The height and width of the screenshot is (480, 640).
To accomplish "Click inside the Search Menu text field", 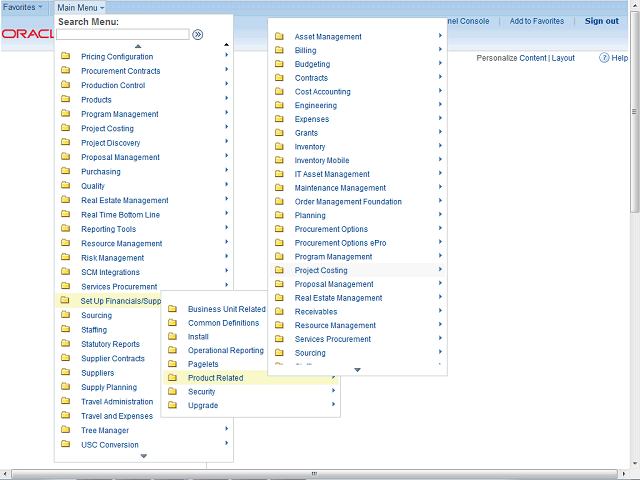I will coord(123,35).
